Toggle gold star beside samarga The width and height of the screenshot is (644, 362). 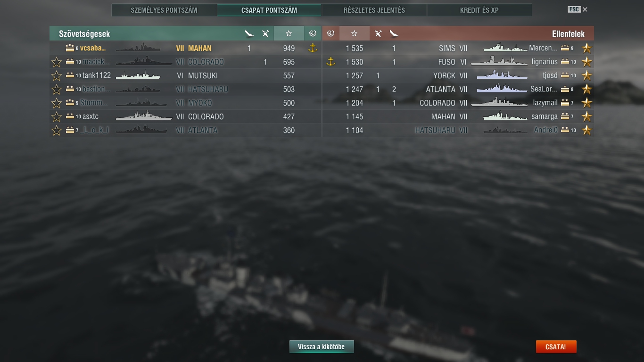(586, 116)
